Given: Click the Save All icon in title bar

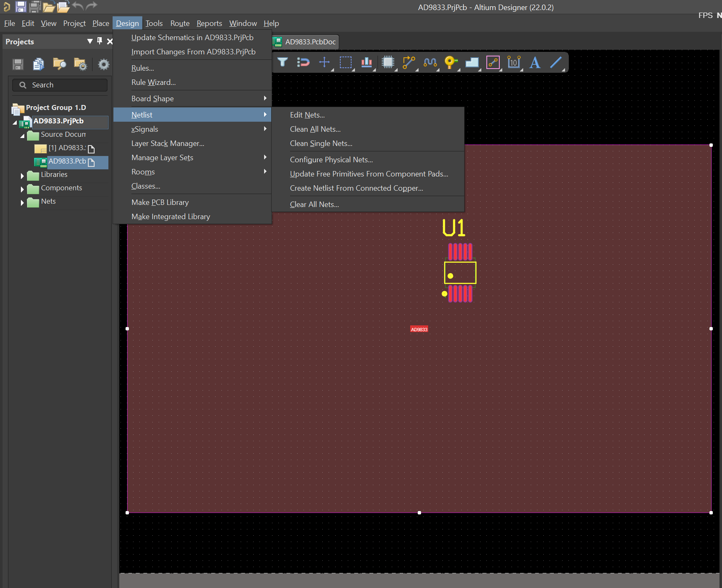Looking at the screenshot, I should (x=35, y=6).
